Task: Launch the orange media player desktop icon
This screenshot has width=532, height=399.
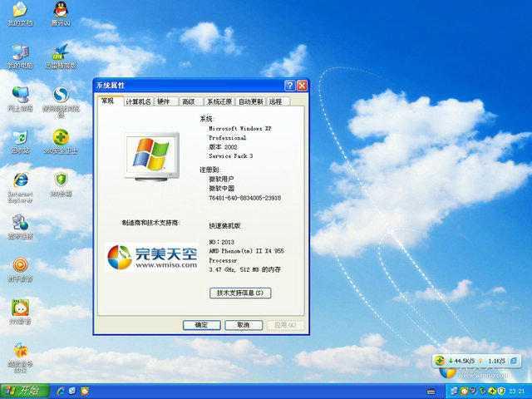Action: (x=20, y=269)
